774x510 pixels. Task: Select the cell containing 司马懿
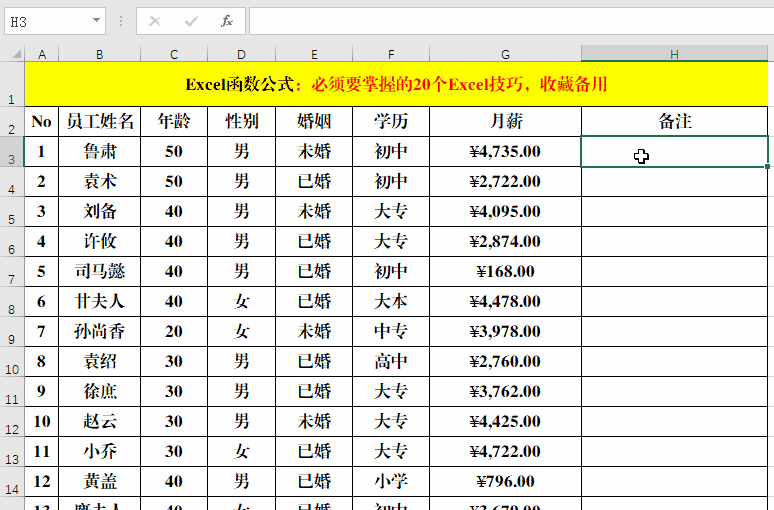(100, 272)
